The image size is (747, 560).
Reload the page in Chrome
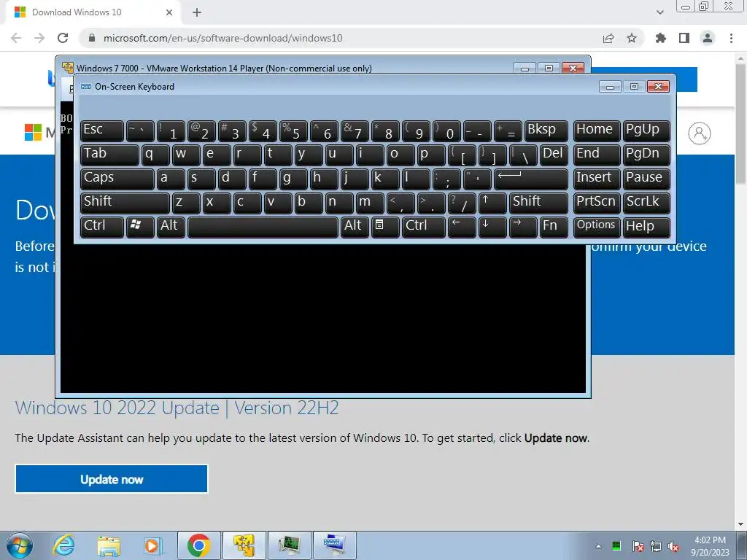(x=63, y=38)
